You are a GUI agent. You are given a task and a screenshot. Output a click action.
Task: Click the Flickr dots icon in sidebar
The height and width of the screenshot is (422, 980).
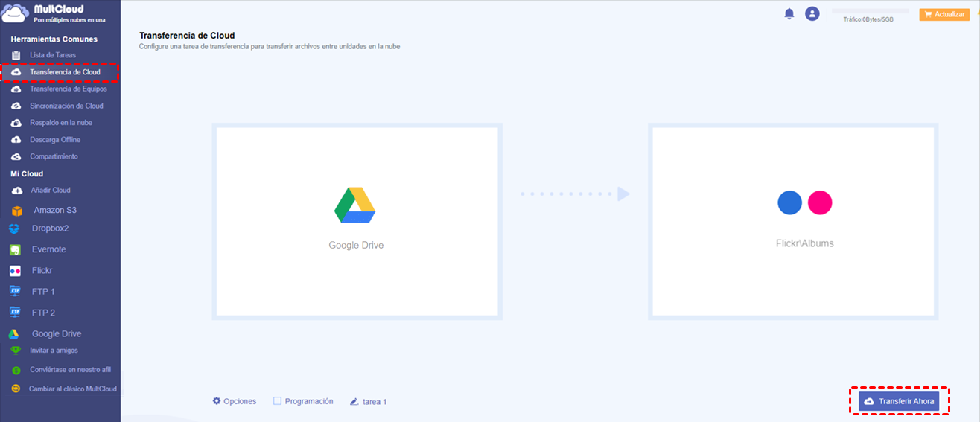[x=15, y=271]
